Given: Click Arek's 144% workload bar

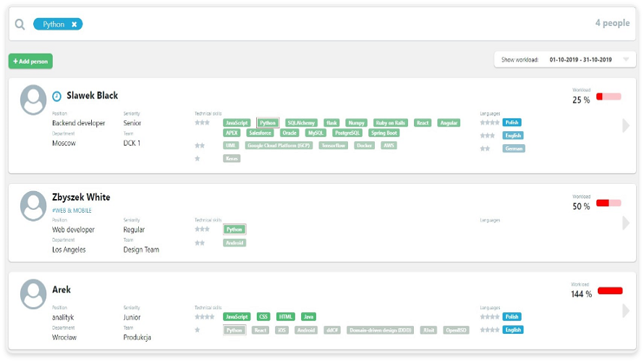Looking at the screenshot, I should pos(609,290).
